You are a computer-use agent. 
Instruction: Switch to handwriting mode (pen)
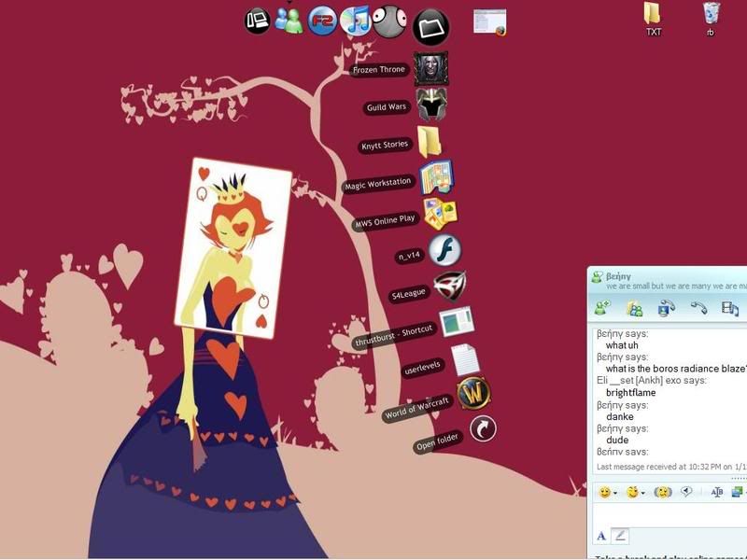point(620,536)
